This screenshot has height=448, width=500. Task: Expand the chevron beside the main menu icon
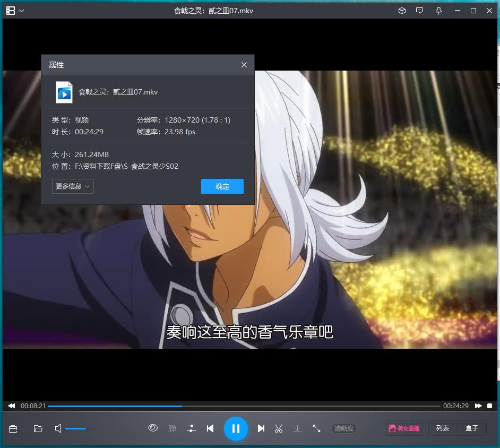(x=22, y=11)
